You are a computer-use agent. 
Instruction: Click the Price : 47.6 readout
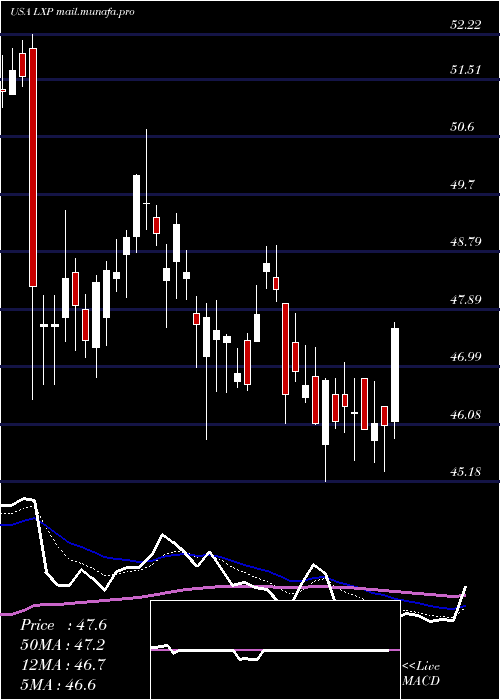63,625
